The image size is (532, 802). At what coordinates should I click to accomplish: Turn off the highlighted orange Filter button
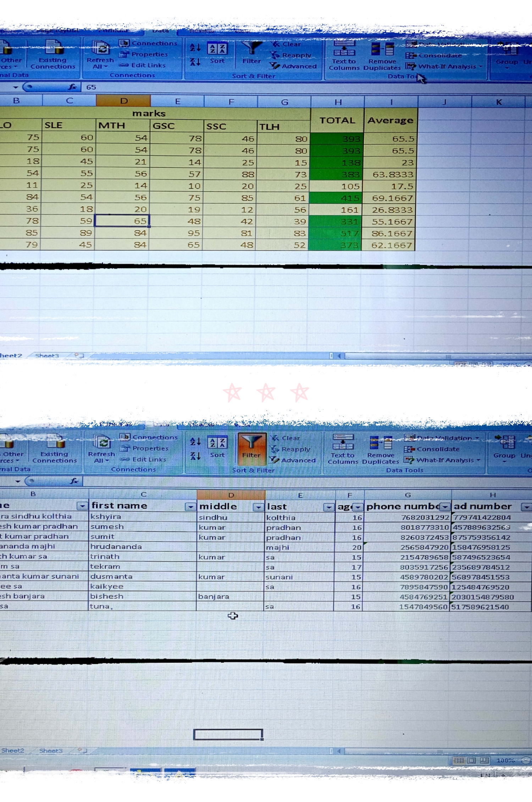pyautogui.click(x=251, y=449)
